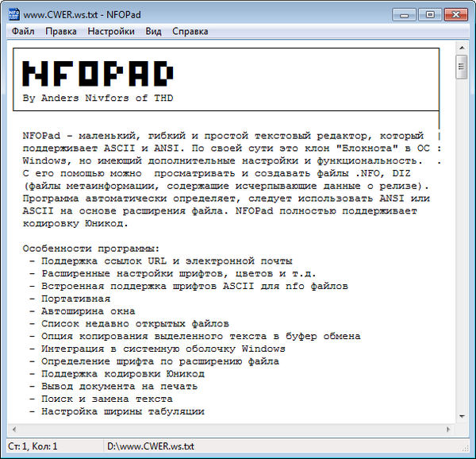Place cursor on "Особенности программы:" heading
This screenshot has height=459, width=476.
[91, 248]
